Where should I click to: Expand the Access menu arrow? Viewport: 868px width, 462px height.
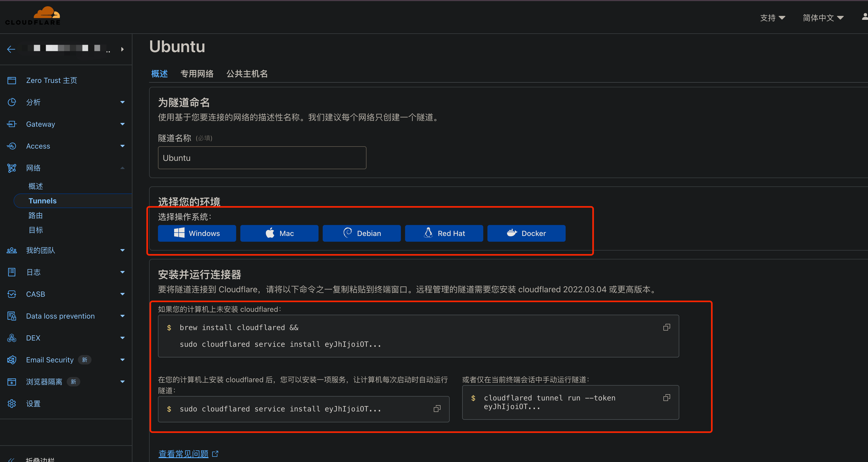point(123,146)
